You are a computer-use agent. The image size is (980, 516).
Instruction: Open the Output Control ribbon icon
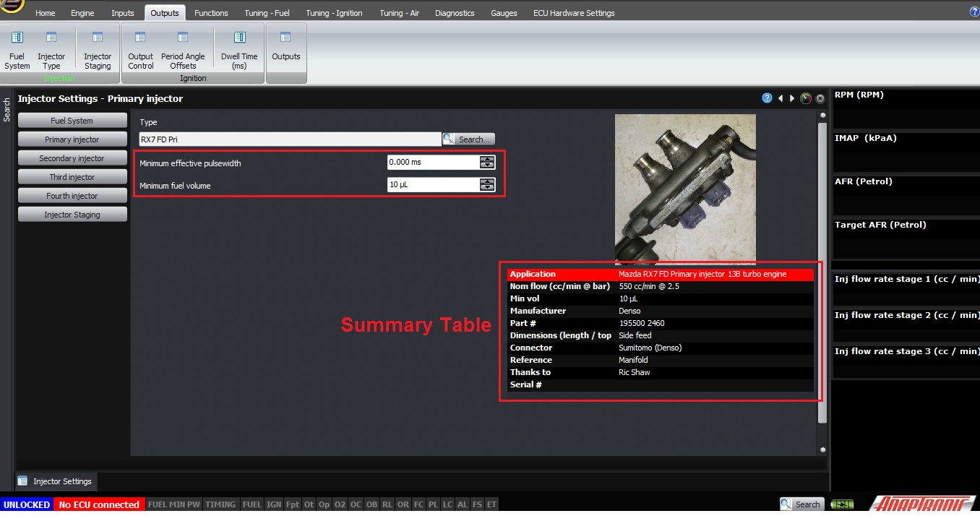141,50
